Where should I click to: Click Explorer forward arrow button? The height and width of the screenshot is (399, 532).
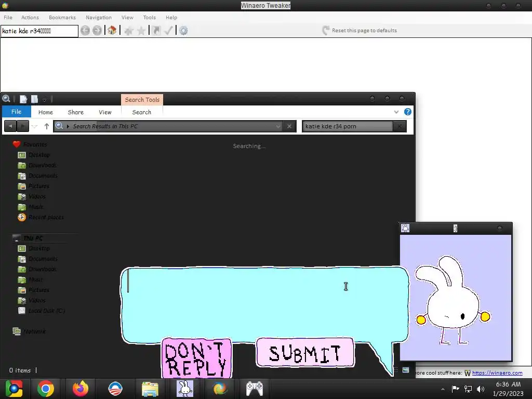coord(23,126)
